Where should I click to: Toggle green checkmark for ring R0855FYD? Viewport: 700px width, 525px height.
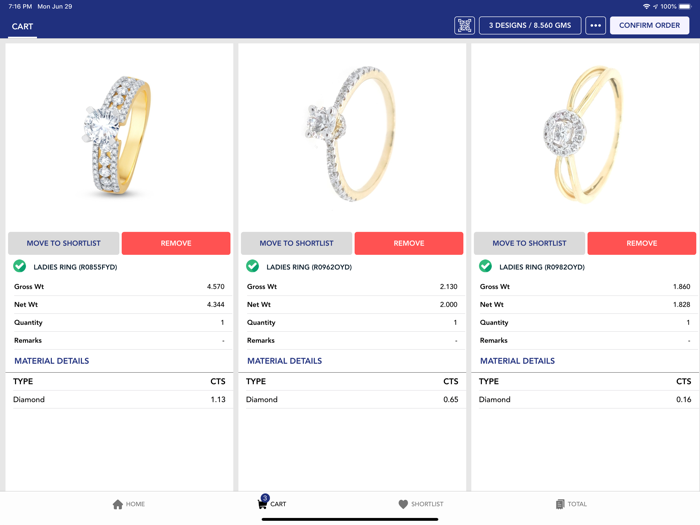click(x=20, y=266)
